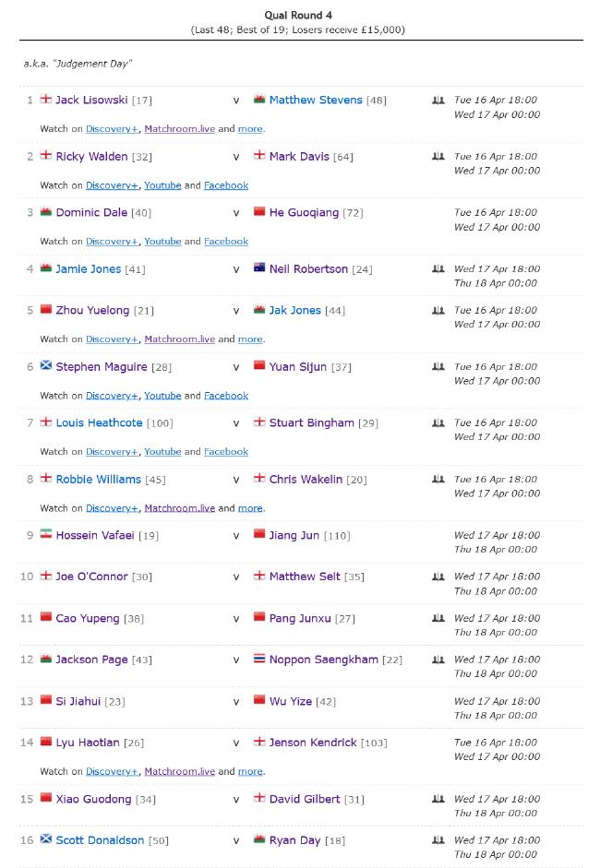Open head-to-head icon for Maguire v Yuan
The height and width of the screenshot is (868, 600).
click(438, 367)
